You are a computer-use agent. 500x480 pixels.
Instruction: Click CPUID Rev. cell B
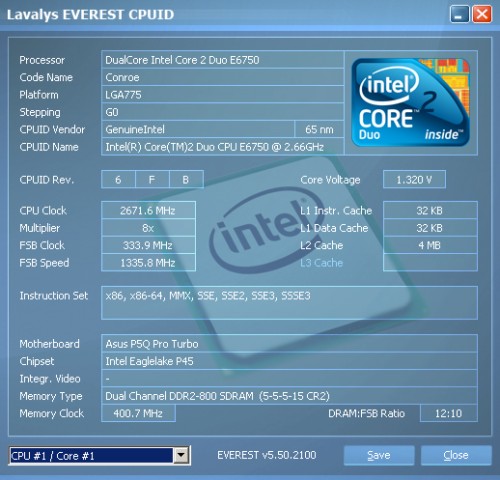pyautogui.click(x=186, y=180)
